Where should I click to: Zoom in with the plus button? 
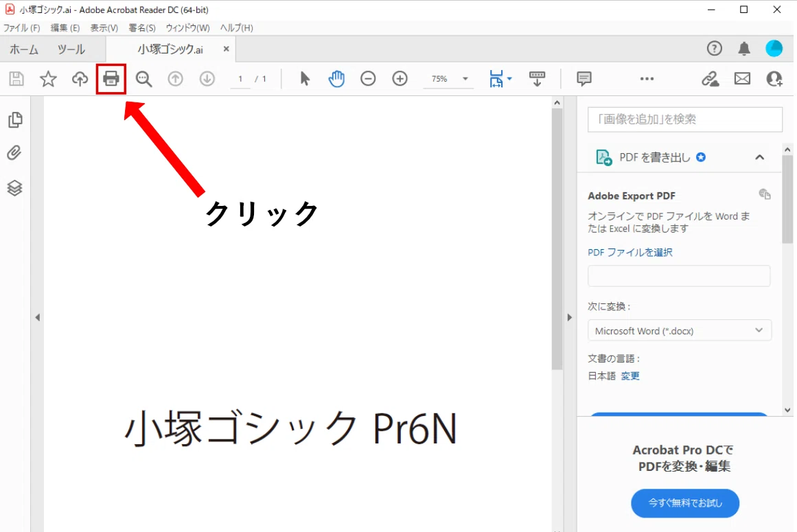tap(400, 79)
